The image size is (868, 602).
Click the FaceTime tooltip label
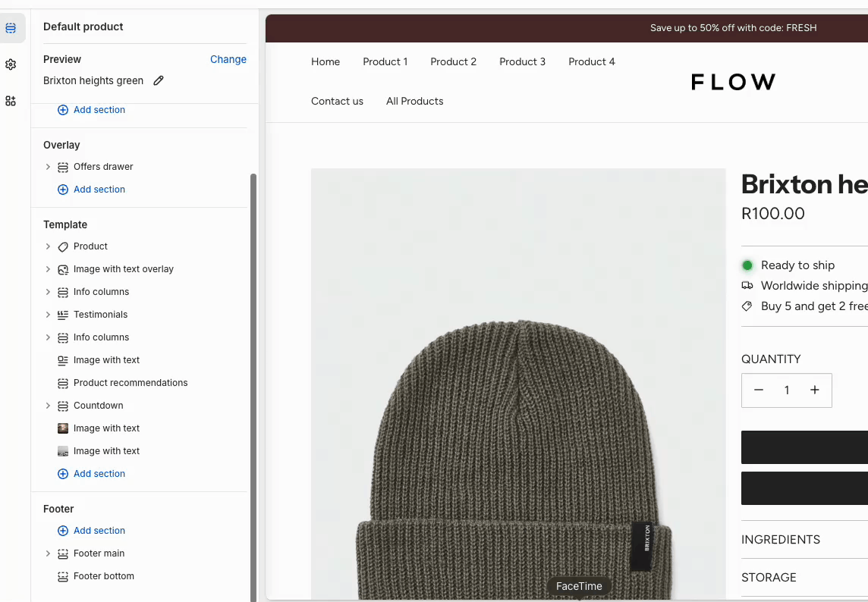point(579,586)
